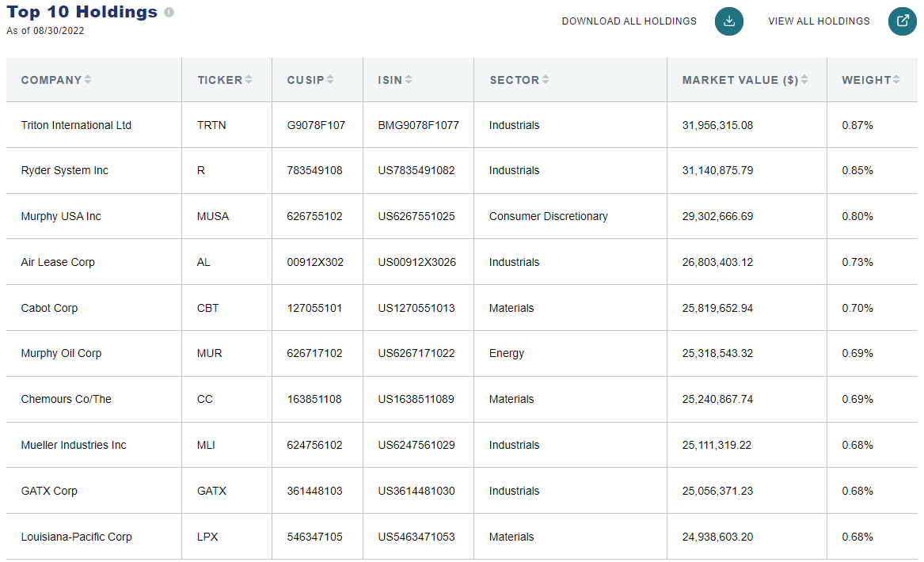Screen dimensions: 924x562
Task: Click weight value 0.70%
Action: [857, 308]
